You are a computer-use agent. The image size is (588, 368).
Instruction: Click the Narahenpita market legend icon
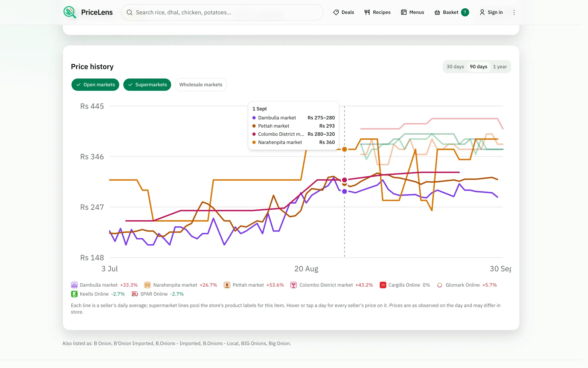(148, 285)
